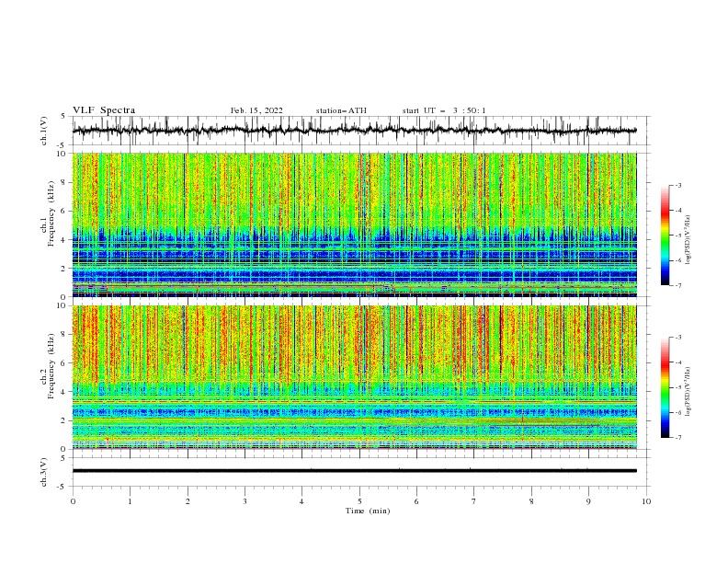Click the 'ch.1(V)' waveform axis label
This screenshot has width=728, height=563.
click(x=44, y=131)
